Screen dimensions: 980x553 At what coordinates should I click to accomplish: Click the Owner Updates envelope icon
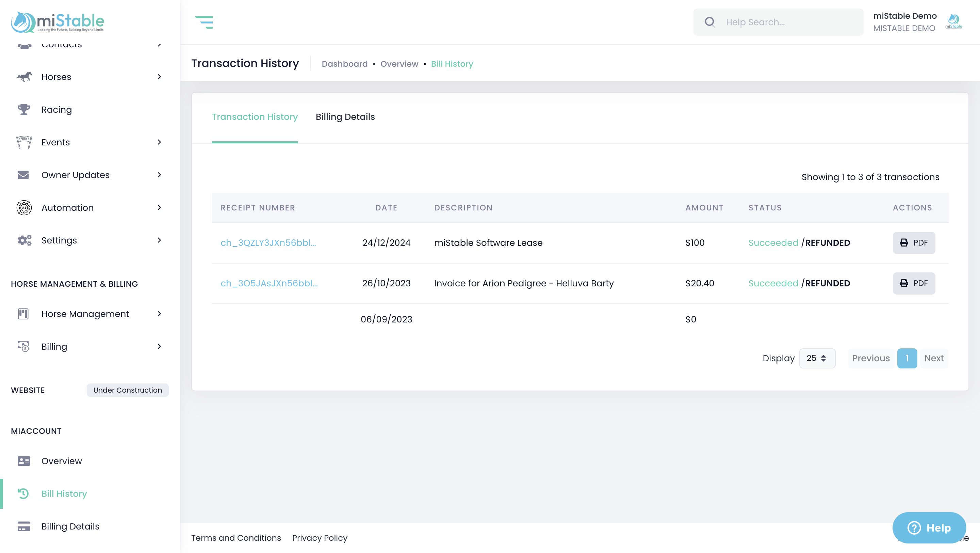coord(23,175)
